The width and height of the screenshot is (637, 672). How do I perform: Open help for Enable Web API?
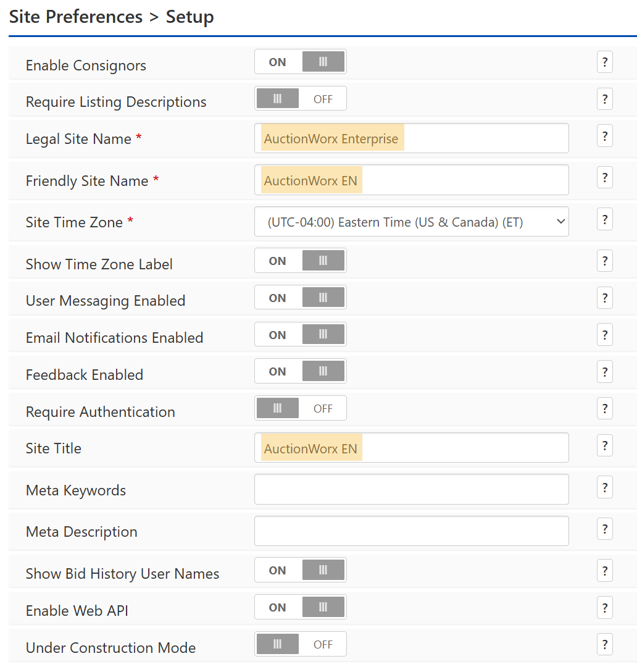pyautogui.click(x=604, y=608)
